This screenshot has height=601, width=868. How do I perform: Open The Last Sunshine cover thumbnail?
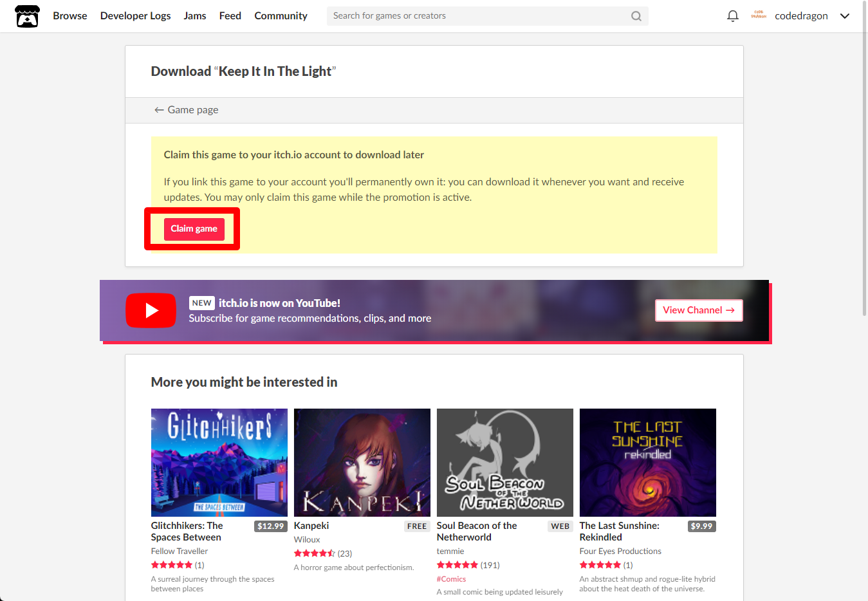coord(648,463)
